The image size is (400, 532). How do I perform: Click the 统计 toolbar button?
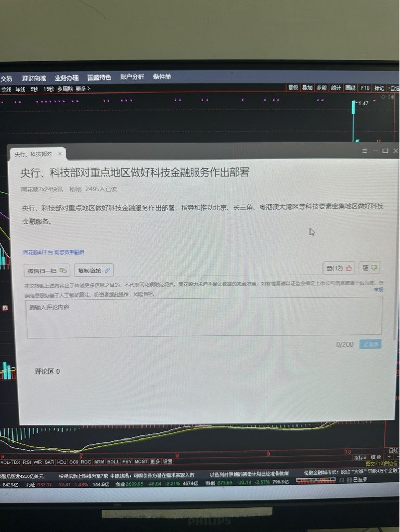pos(336,88)
